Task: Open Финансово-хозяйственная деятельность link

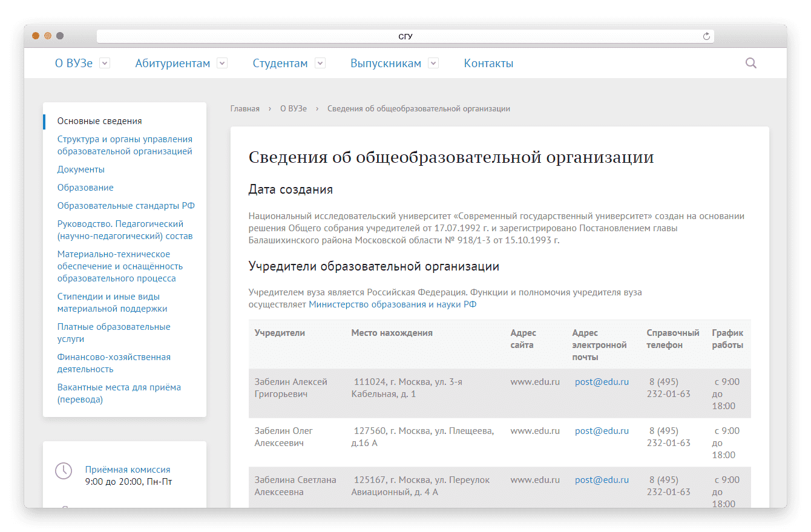Action: click(x=114, y=363)
